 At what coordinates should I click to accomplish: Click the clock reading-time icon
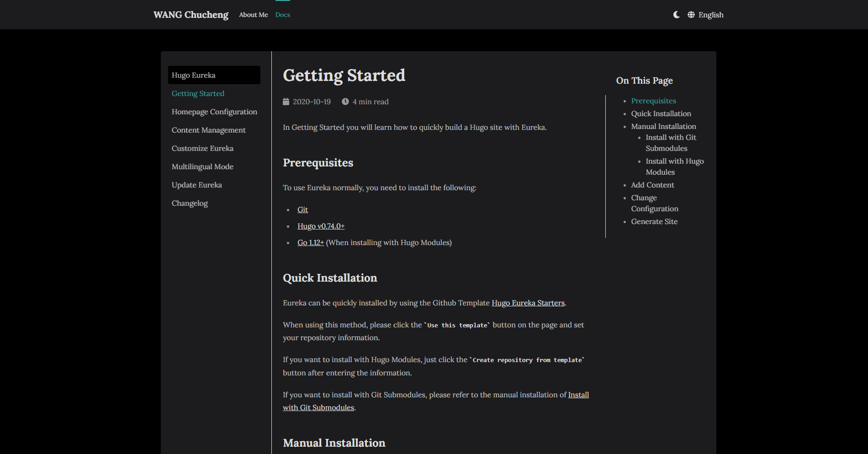(x=345, y=101)
